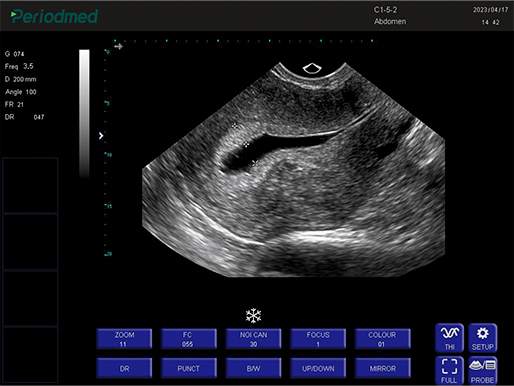Click the focus position arrow on depth scale
Screen dimensions: 514x386
tap(101, 136)
